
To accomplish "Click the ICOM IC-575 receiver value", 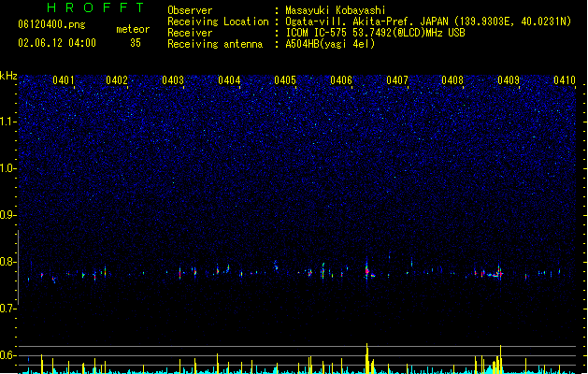I will pos(375,33).
